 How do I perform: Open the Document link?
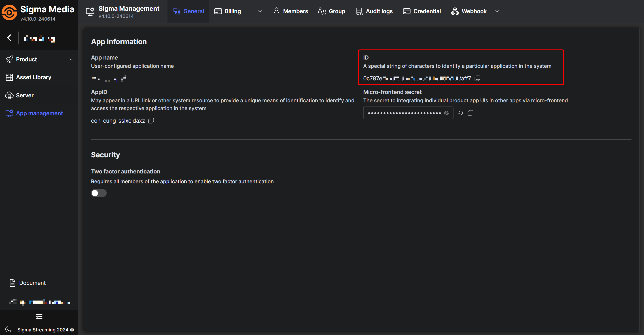(32, 283)
